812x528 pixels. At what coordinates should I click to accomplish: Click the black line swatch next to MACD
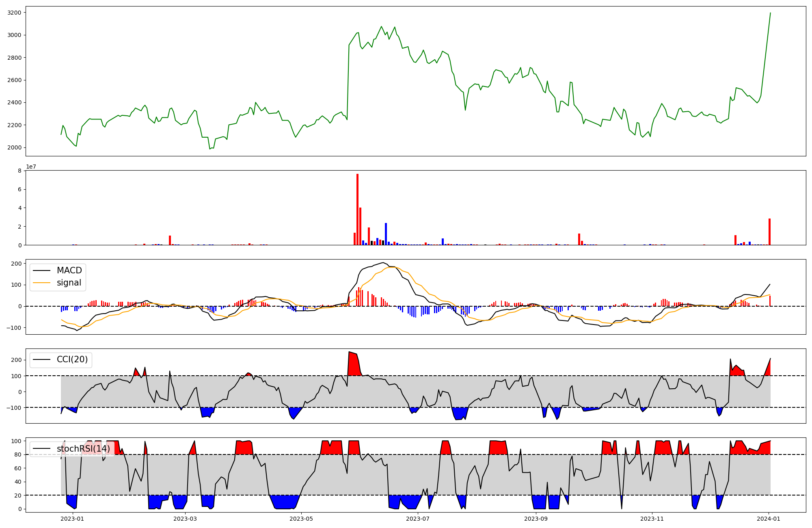point(41,270)
